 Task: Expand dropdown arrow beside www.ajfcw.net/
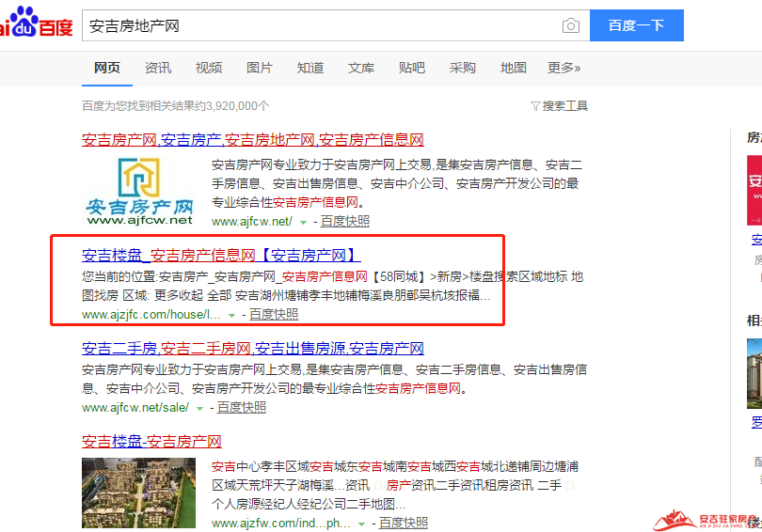tap(303, 223)
